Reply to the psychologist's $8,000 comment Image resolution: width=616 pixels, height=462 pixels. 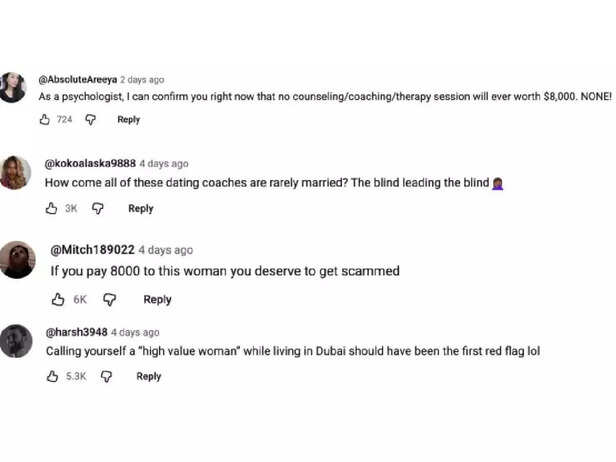click(128, 120)
